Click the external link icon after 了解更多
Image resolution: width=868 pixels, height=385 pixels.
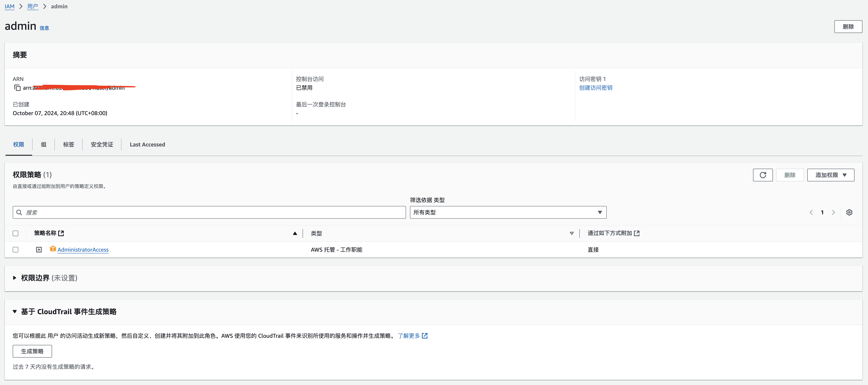click(x=424, y=335)
